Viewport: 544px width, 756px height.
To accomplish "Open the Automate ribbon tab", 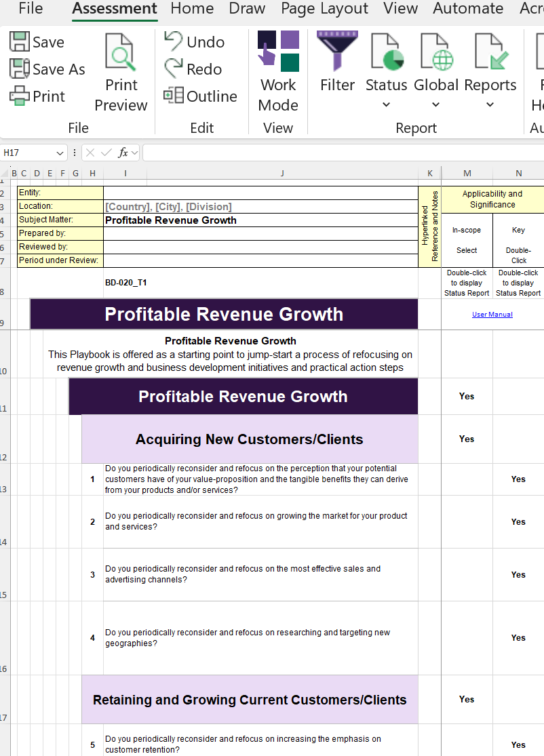I will coord(468,9).
